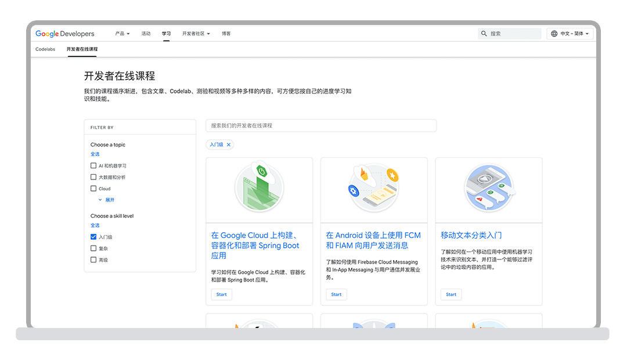Open the 产品 dropdown menu

tap(122, 34)
